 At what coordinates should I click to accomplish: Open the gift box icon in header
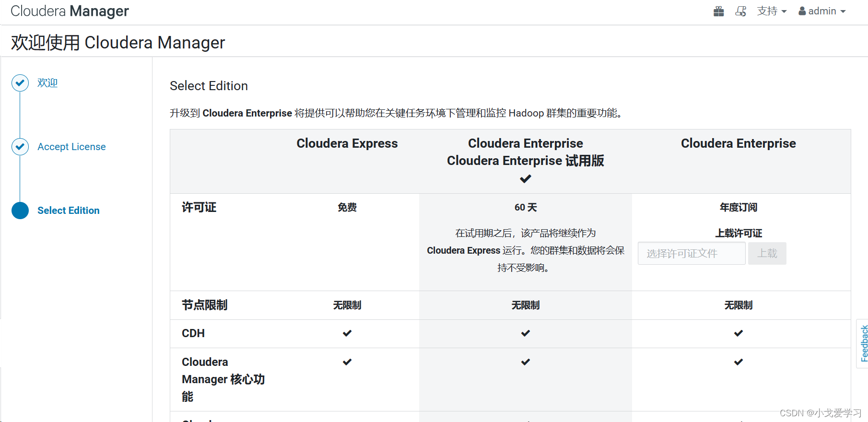pyautogui.click(x=718, y=11)
